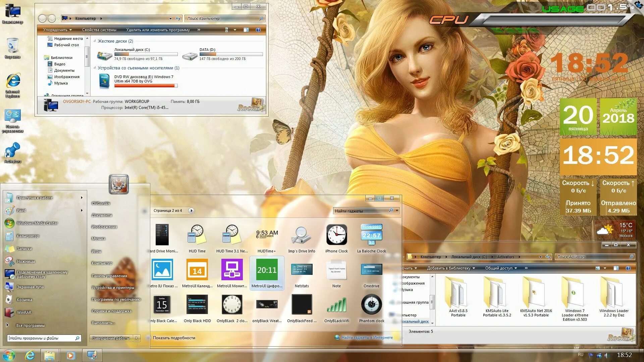Toggle the preview pane in Computer window
Screen dimensions: 644x362
246,30
